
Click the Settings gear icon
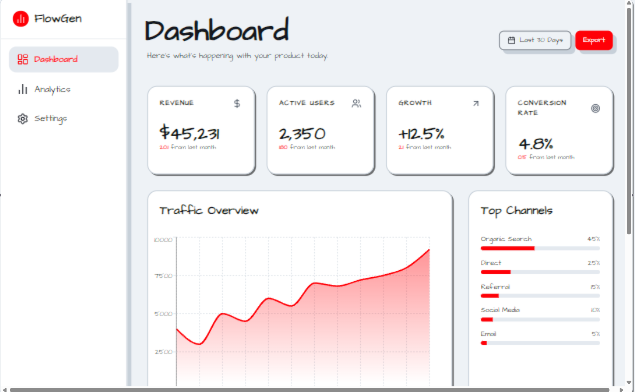[x=23, y=119]
